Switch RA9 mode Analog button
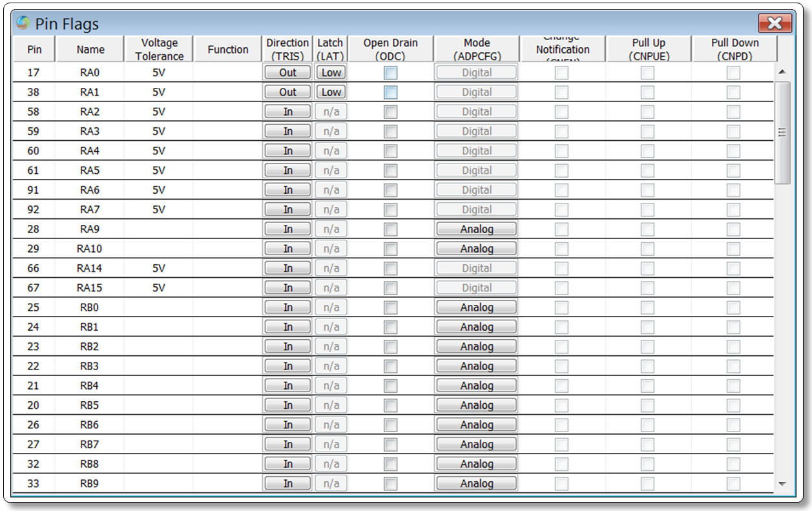This screenshot has height=511, width=812. tap(476, 229)
